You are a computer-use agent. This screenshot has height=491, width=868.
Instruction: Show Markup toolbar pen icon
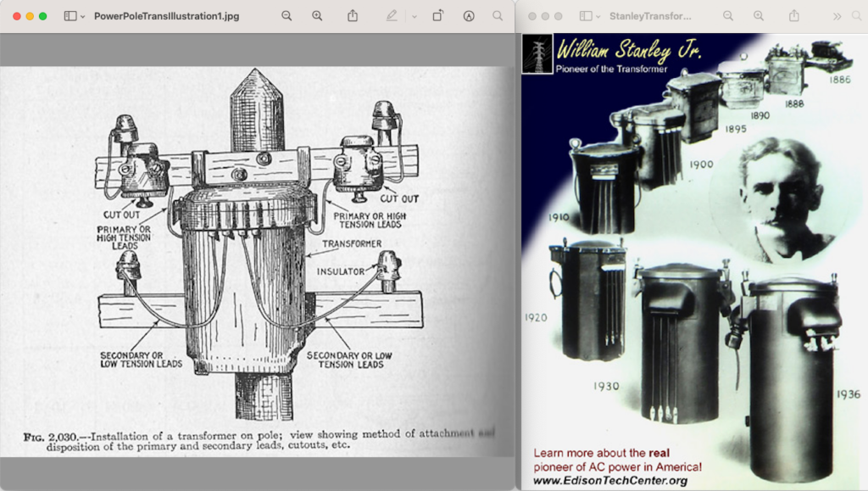(x=392, y=16)
